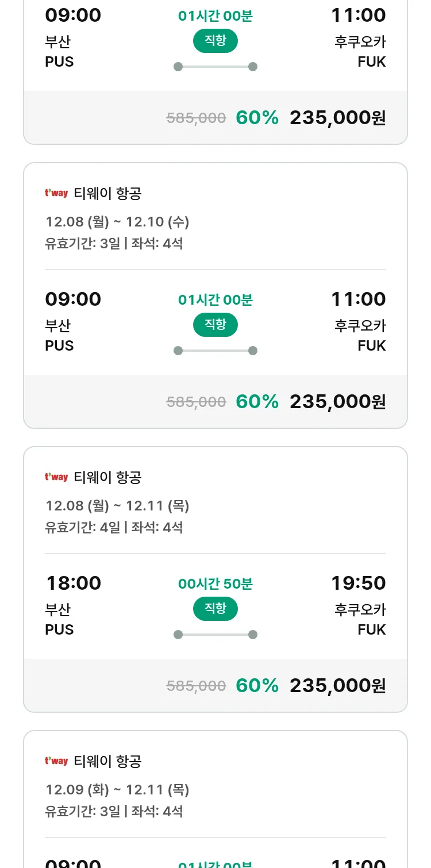Open the 12.08 (월) ~ 12.10 (수) date range
431x868 pixels.
pos(117,222)
